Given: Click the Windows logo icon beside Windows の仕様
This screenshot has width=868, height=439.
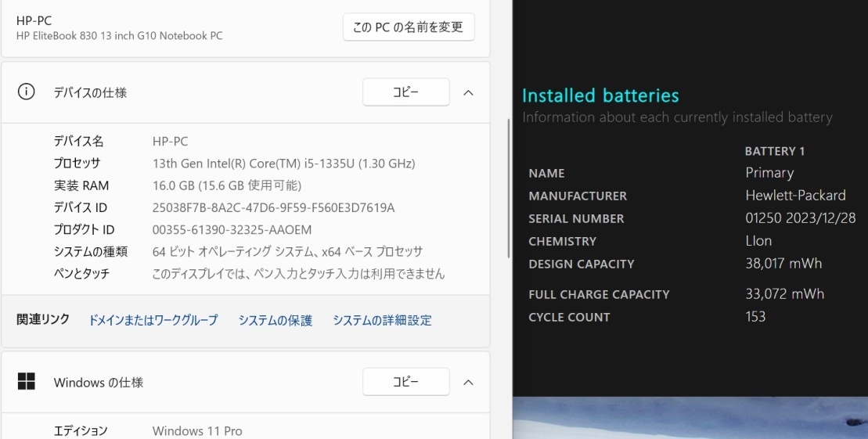Looking at the screenshot, I should click(x=27, y=382).
